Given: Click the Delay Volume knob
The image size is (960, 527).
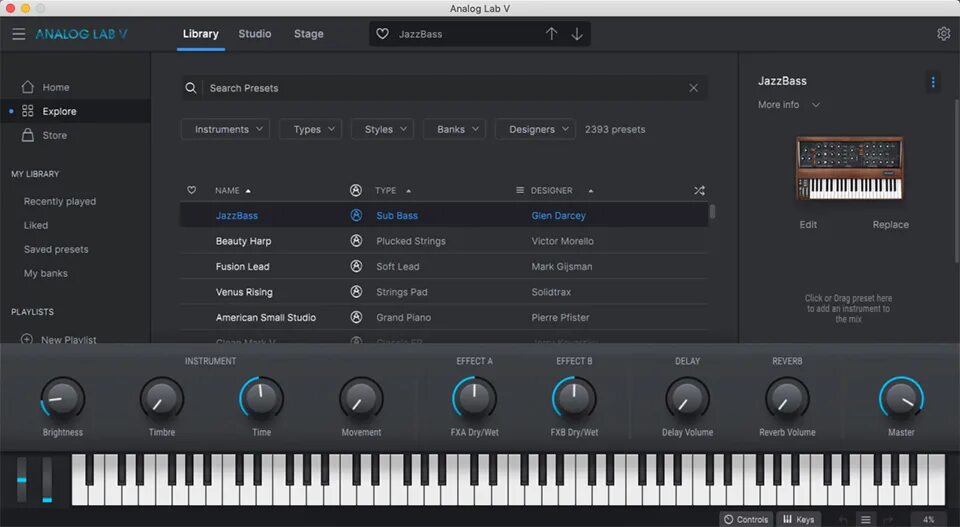Looking at the screenshot, I should pos(688,398).
